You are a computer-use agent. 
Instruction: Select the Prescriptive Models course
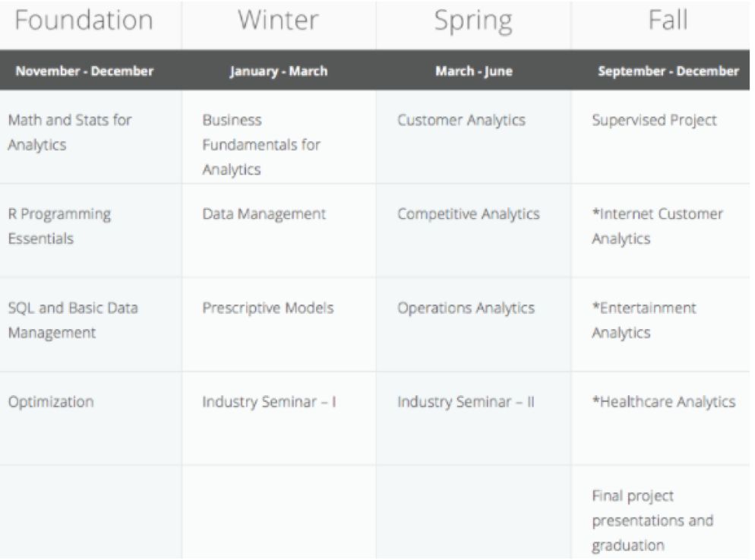(267, 308)
